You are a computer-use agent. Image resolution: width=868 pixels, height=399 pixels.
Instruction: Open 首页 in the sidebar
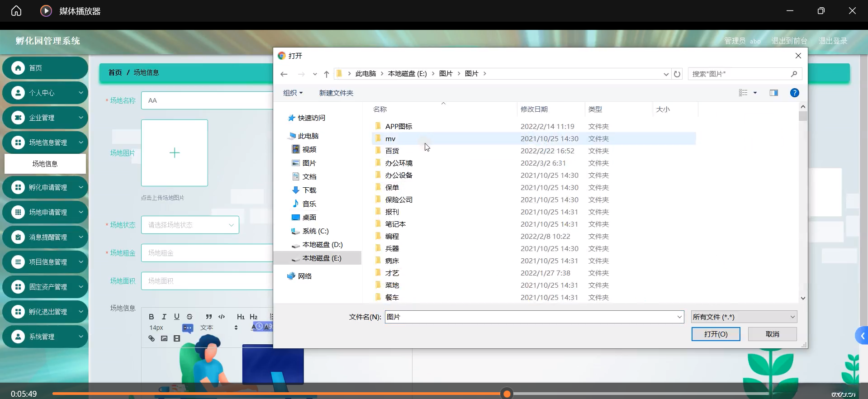point(45,68)
